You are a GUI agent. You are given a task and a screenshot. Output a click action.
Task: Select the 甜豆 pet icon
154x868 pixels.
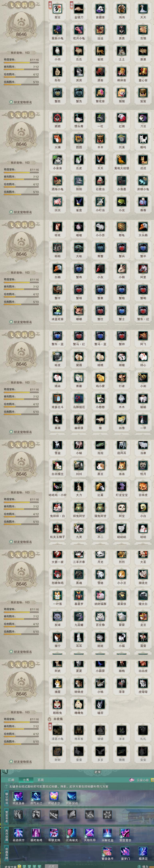coord(57,9)
